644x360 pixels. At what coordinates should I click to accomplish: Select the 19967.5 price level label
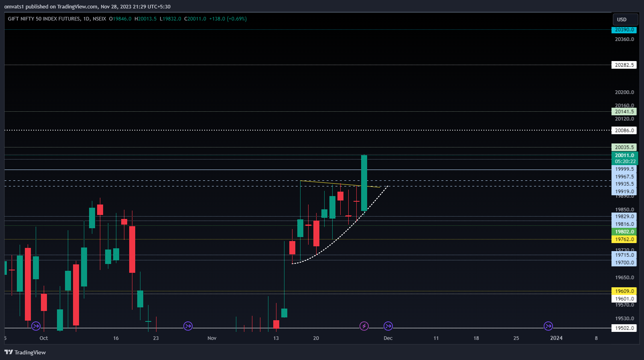[624, 177]
